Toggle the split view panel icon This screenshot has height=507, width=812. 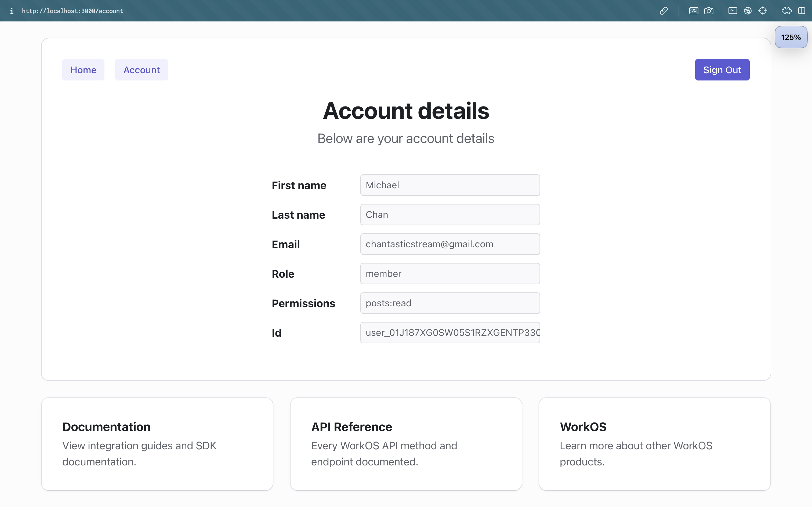coord(802,11)
